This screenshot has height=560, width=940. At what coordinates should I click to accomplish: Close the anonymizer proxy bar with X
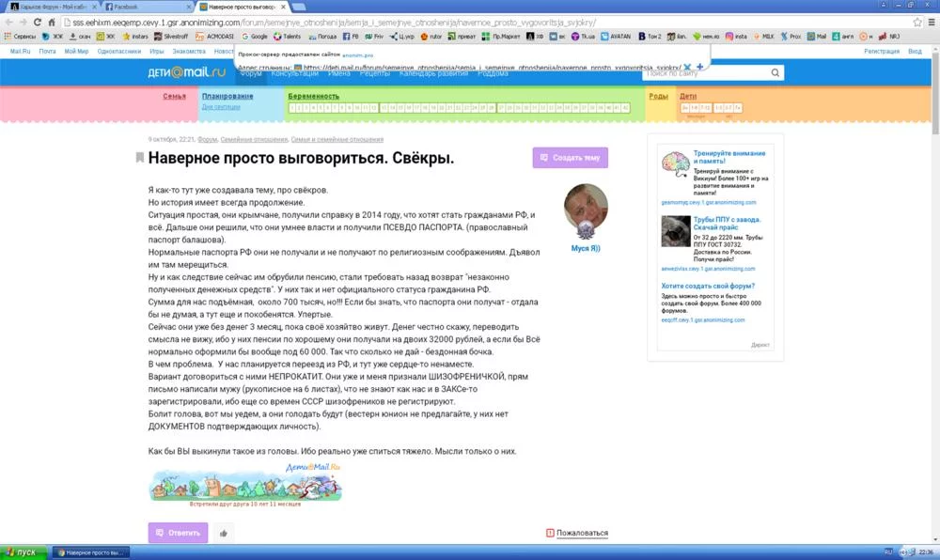[x=688, y=67]
